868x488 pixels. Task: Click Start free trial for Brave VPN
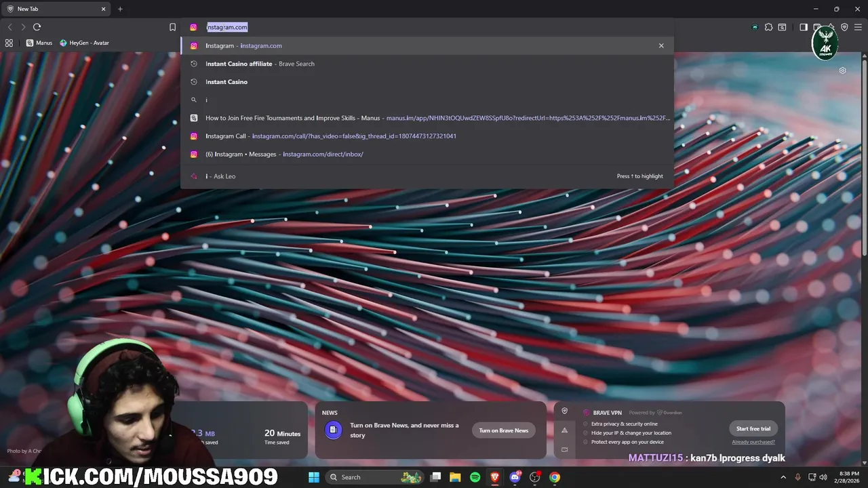[x=753, y=428]
